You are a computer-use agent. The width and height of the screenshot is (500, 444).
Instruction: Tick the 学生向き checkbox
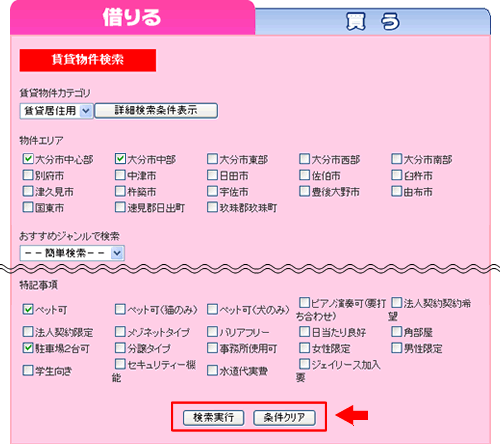tap(28, 370)
